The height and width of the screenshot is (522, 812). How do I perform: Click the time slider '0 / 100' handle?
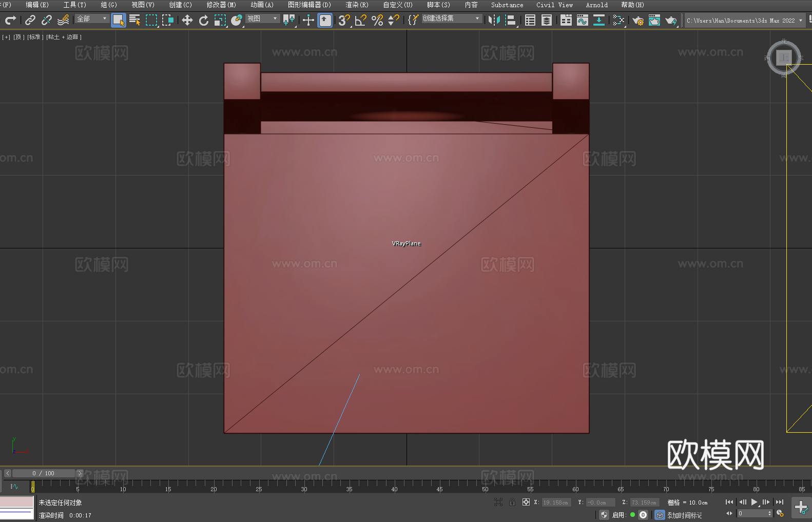click(x=44, y=473)
